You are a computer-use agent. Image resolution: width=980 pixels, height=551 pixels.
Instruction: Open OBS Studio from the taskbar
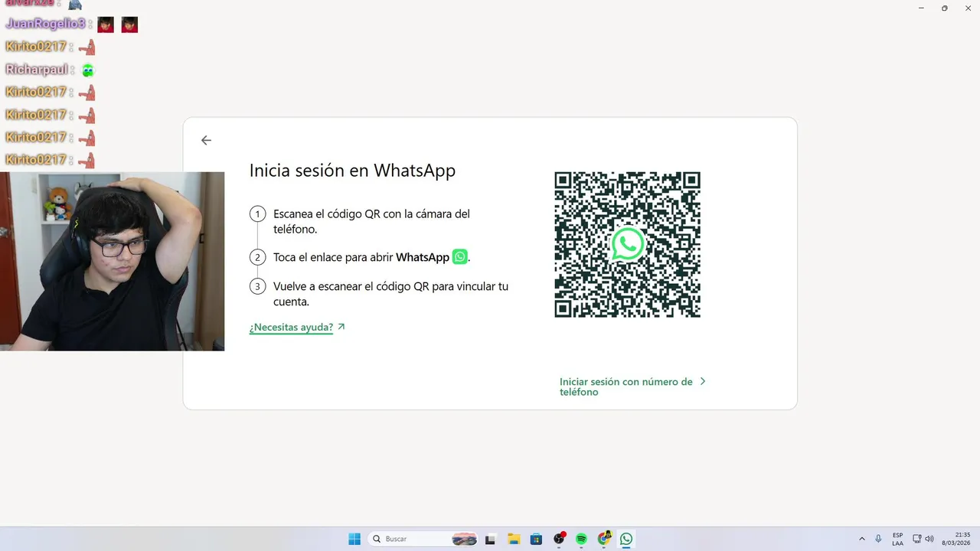click(559, 539)
